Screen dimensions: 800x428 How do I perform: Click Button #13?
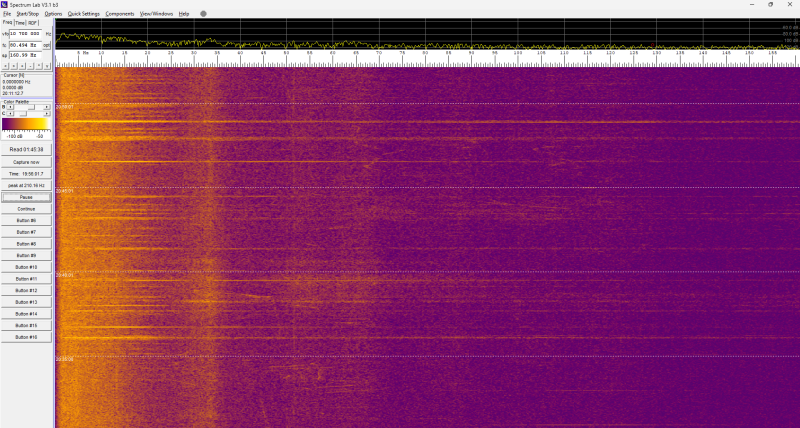click(26, 302)
